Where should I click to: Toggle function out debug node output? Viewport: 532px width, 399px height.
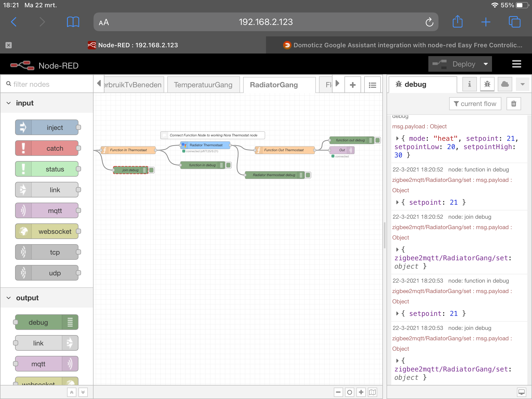[x=377, y=140]
